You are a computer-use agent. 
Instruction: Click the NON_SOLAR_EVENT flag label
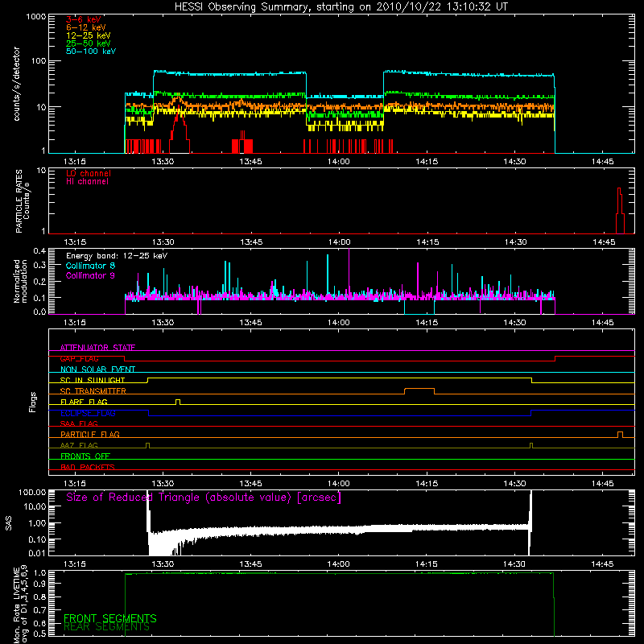pos(97,369)
